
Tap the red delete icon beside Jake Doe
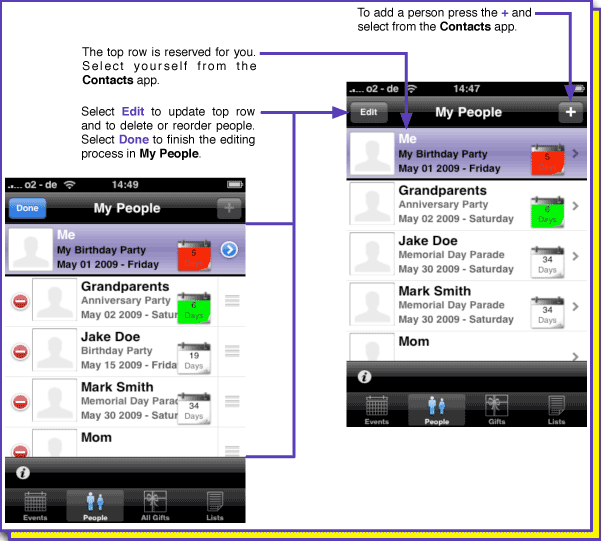(x=19, y=352)
